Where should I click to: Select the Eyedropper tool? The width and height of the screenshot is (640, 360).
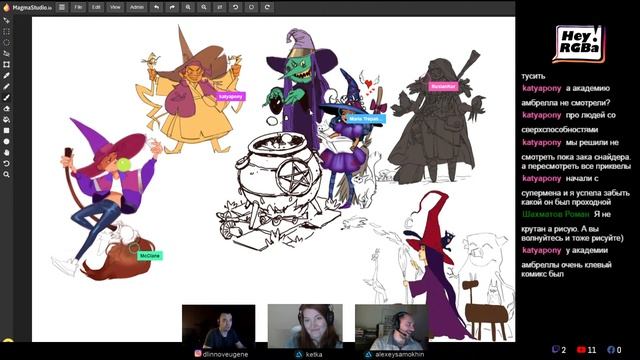tap(7, 76)
